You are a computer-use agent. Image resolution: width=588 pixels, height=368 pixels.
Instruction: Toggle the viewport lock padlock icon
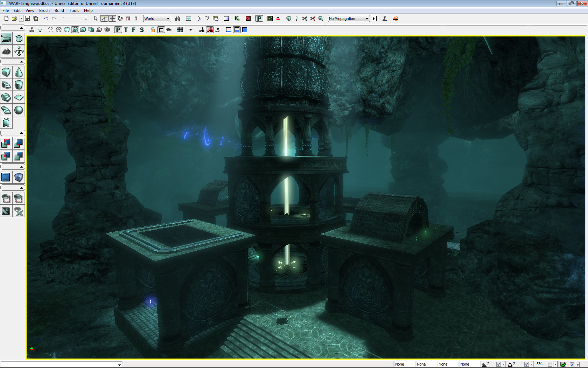[153, 30]
